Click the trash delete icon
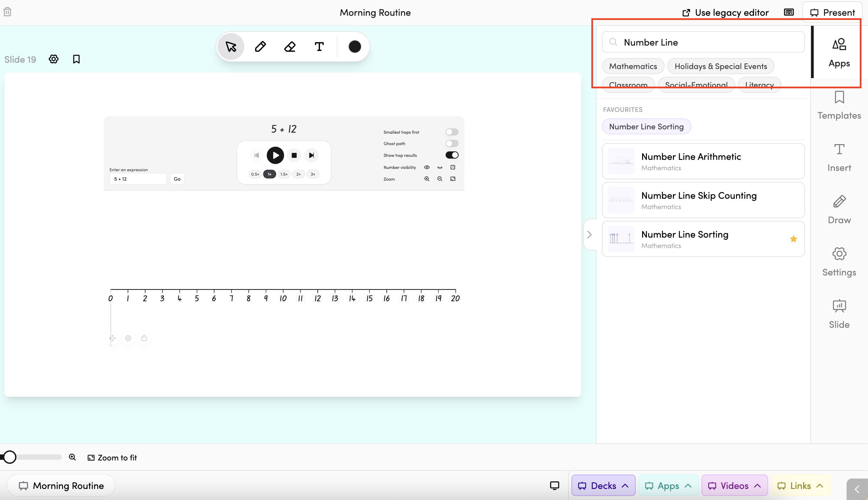 (x=8, y=12)
